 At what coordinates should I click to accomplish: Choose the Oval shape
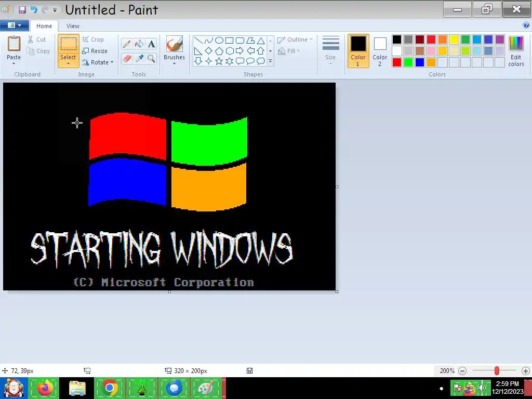(x=219, y=41)
